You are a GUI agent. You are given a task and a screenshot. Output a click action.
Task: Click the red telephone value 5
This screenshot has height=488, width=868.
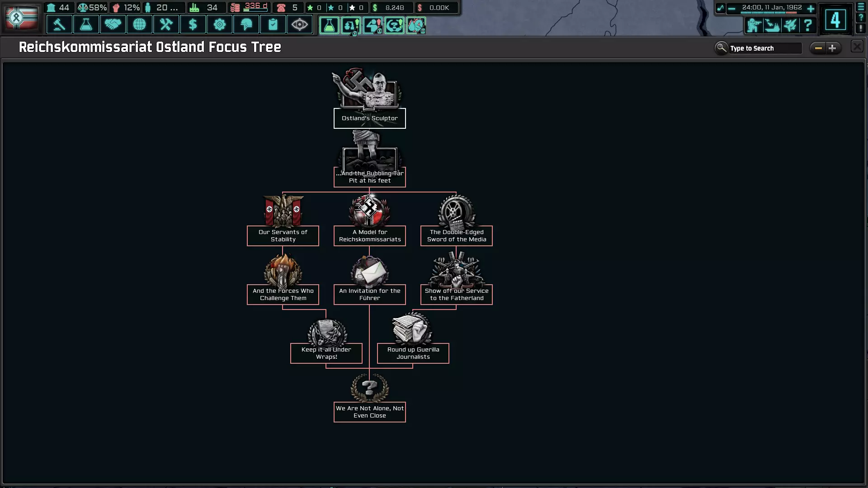(288, 8)
